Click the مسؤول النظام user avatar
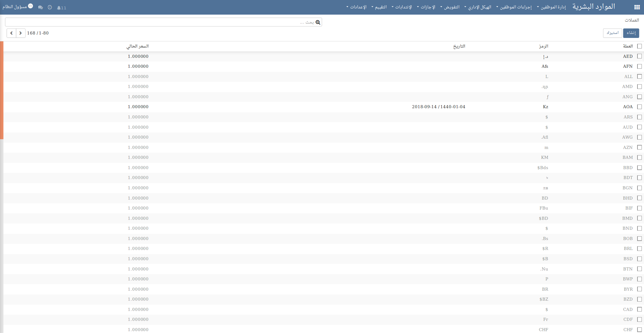Viewport: 644px width, 333px height. coord(30,6)
